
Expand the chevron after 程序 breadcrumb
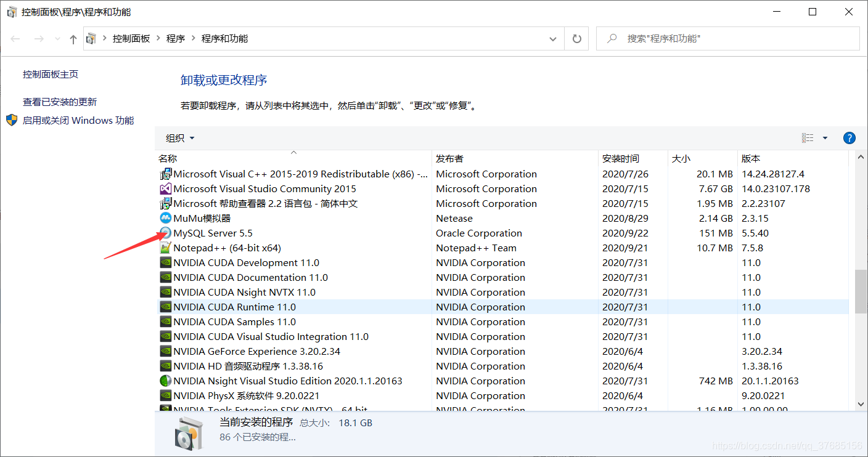(194, 39)
